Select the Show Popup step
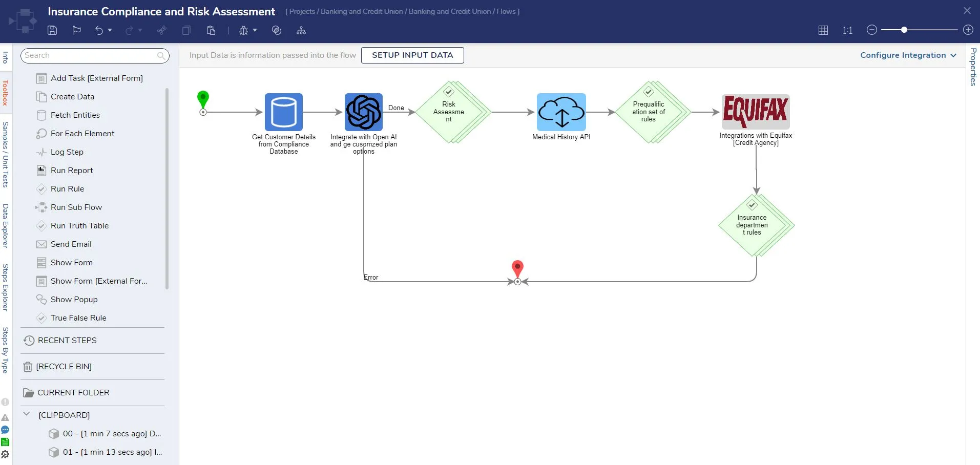The width and height of the screenshot is (980, 465). coord(67,300)
